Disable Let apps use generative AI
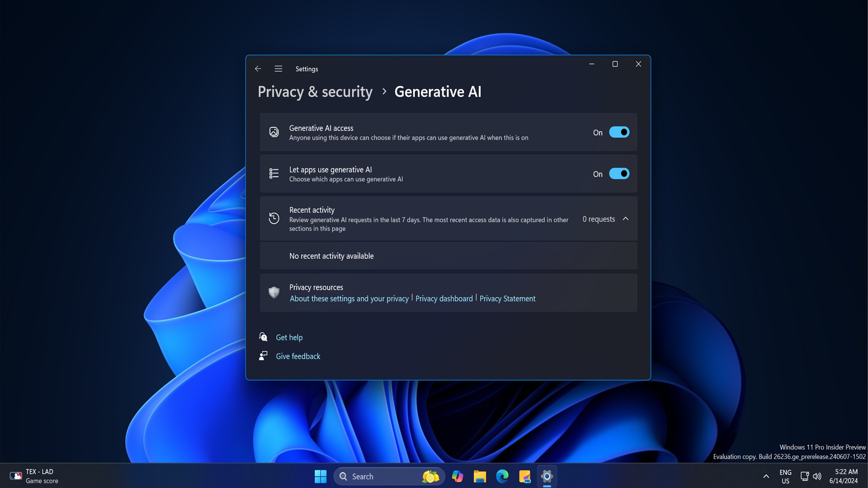 click(x=619, y=174)
